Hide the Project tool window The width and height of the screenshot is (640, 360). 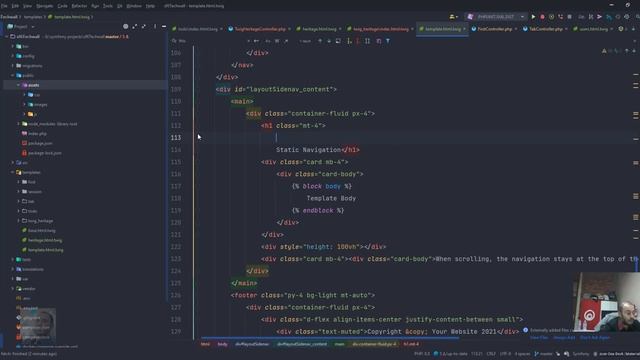pos(164,27)
